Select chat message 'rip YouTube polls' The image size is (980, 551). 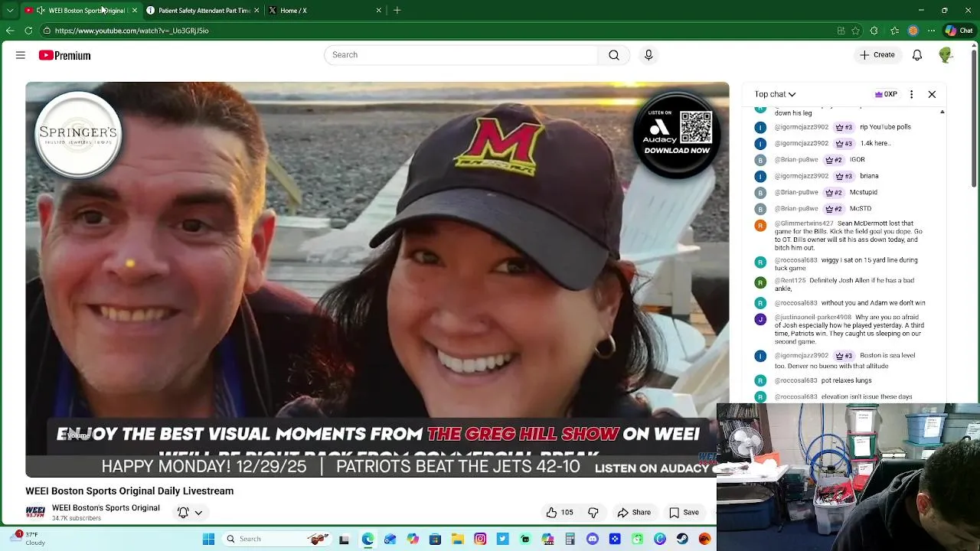[885, 127]
